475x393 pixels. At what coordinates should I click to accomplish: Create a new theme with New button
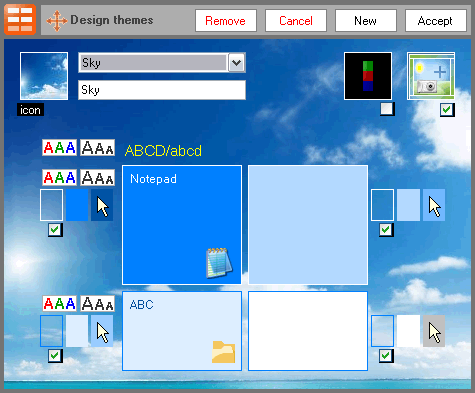366,21
